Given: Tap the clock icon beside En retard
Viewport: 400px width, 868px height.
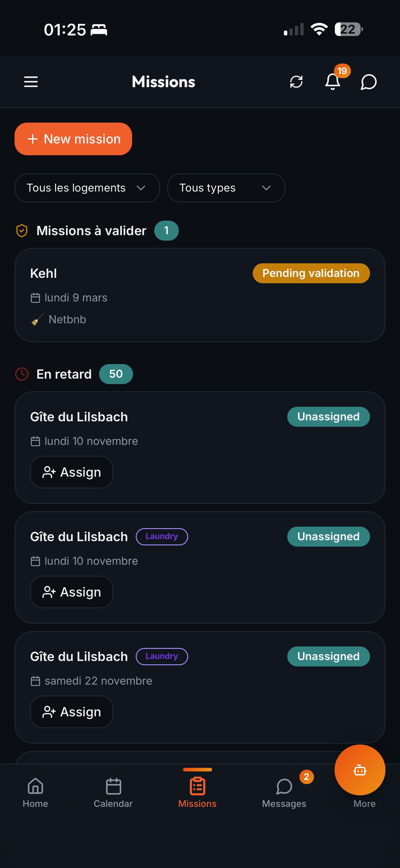Looking at the screenshot, I should click(x=22, y=374).
